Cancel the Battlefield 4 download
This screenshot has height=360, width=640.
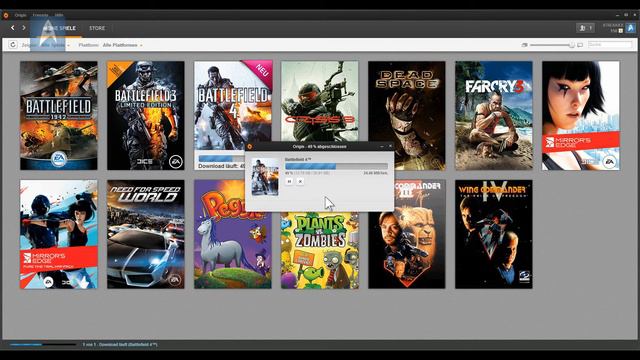pos(300,181)
